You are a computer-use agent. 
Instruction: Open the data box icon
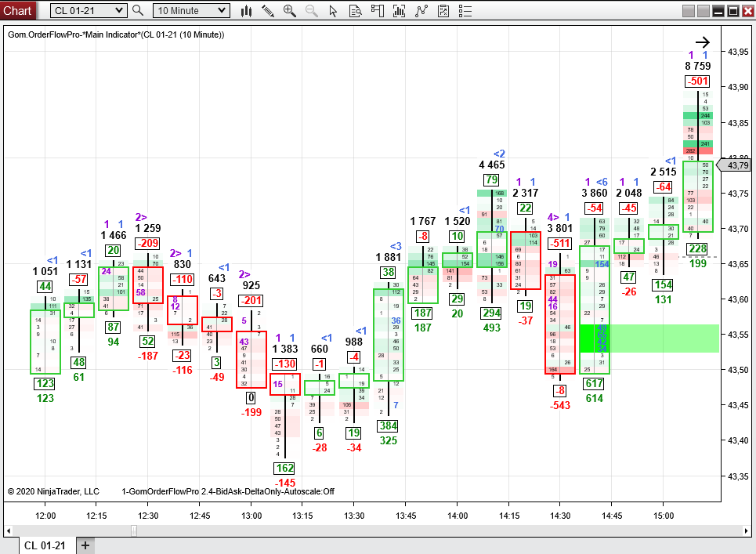click(x=356, y=11)
